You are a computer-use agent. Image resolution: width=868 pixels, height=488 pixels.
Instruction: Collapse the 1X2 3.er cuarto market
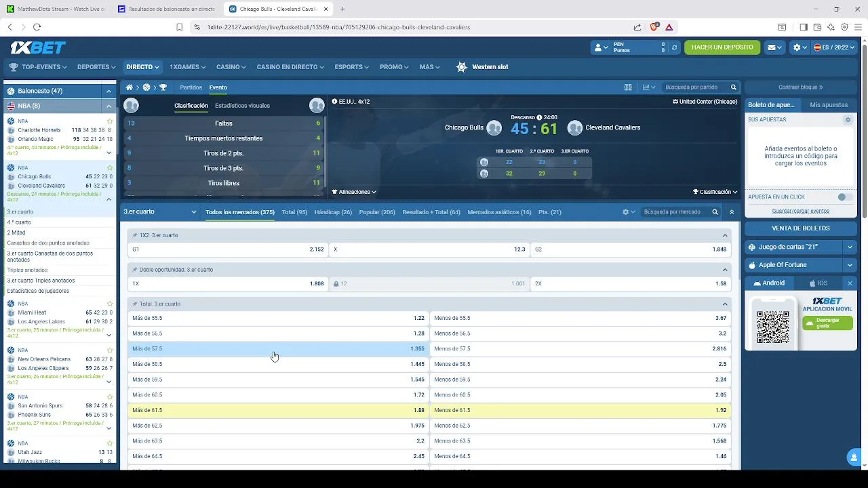[x=725, y=235]
